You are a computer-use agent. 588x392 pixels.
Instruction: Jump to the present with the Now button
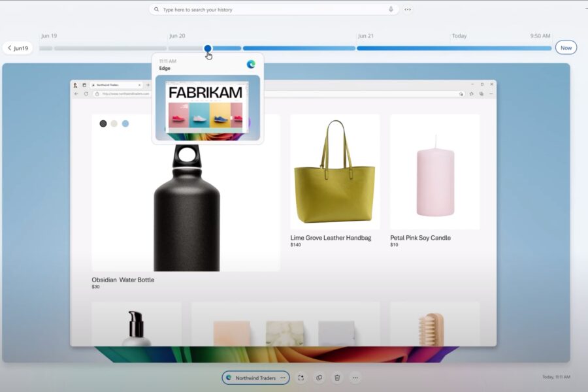(566, 48)
